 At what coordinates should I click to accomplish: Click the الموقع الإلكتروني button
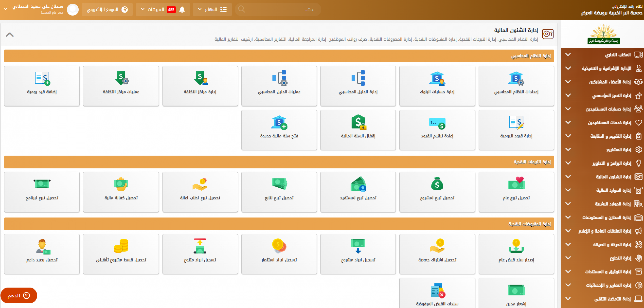tap(107, 9)
